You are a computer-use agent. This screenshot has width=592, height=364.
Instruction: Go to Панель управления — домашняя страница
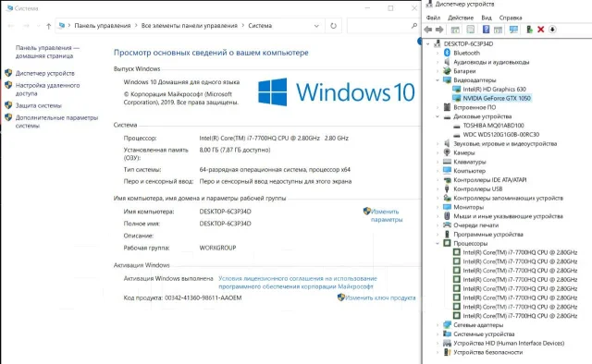pos(47,52)
